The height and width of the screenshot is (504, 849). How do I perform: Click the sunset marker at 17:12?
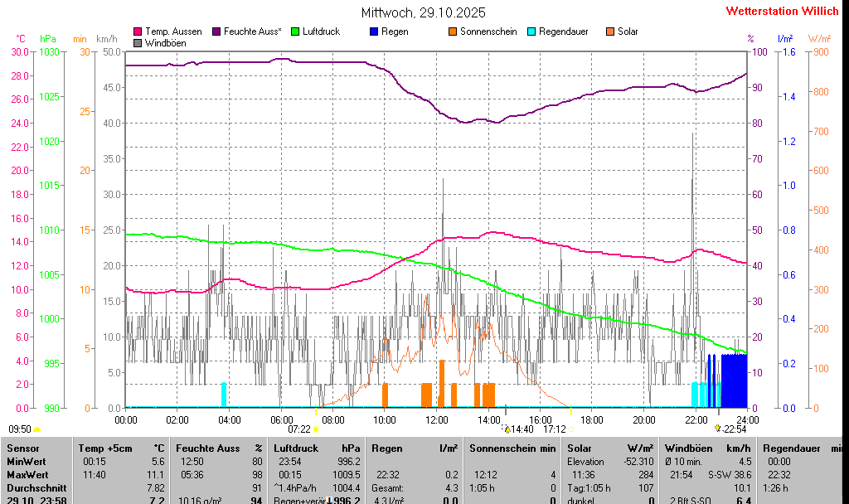570,429
